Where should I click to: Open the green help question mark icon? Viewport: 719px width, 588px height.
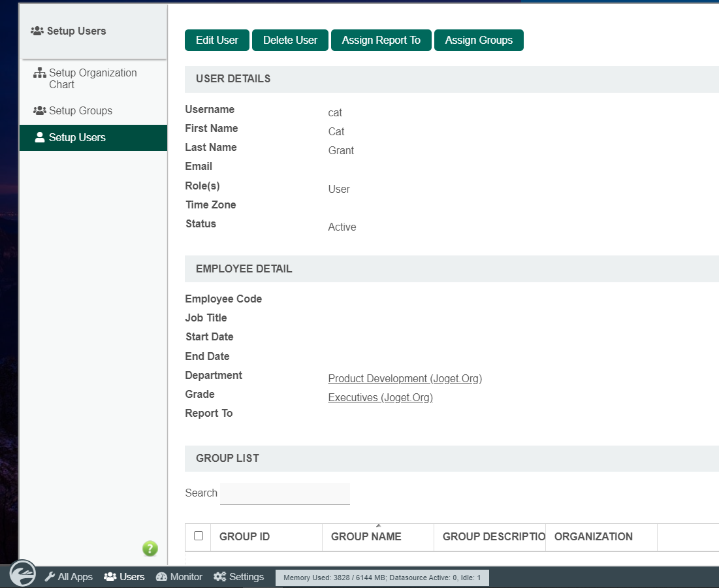click(150, 549)
